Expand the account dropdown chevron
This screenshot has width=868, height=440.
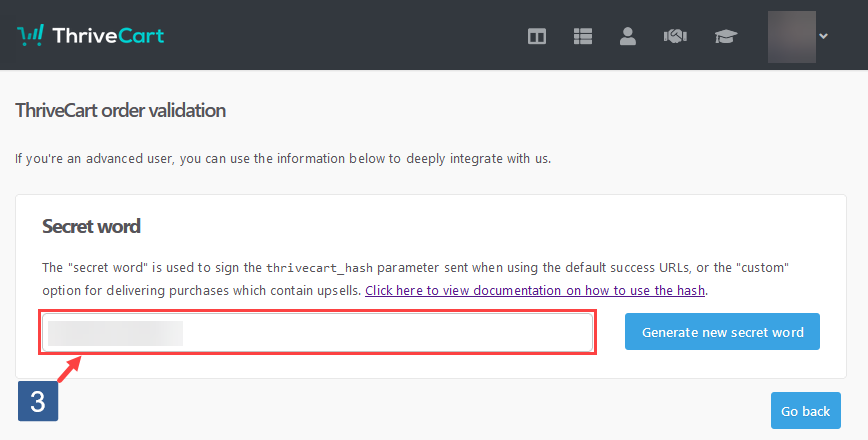[x=823, y=36]
